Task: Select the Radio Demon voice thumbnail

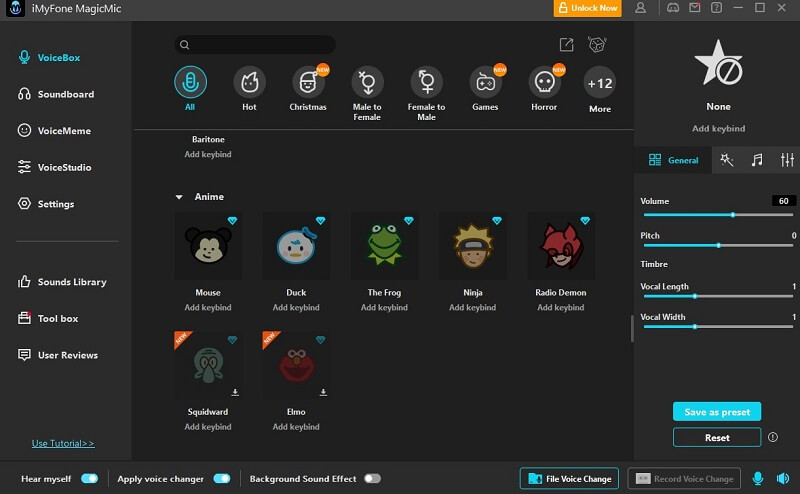Action: click(561, 246)
